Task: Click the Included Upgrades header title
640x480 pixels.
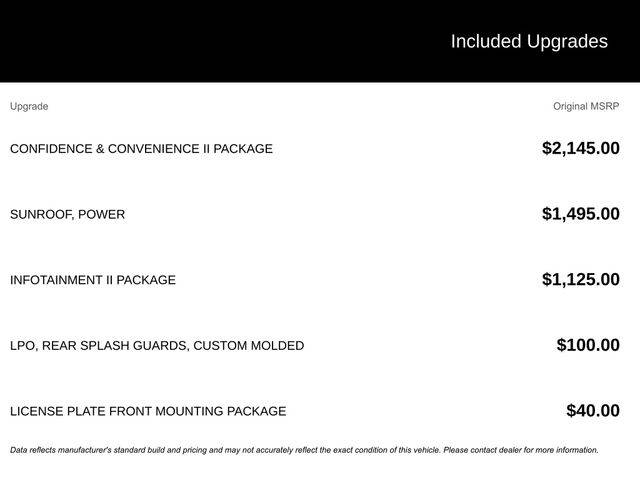Action: pyautogui.click(x=529, y=42)
